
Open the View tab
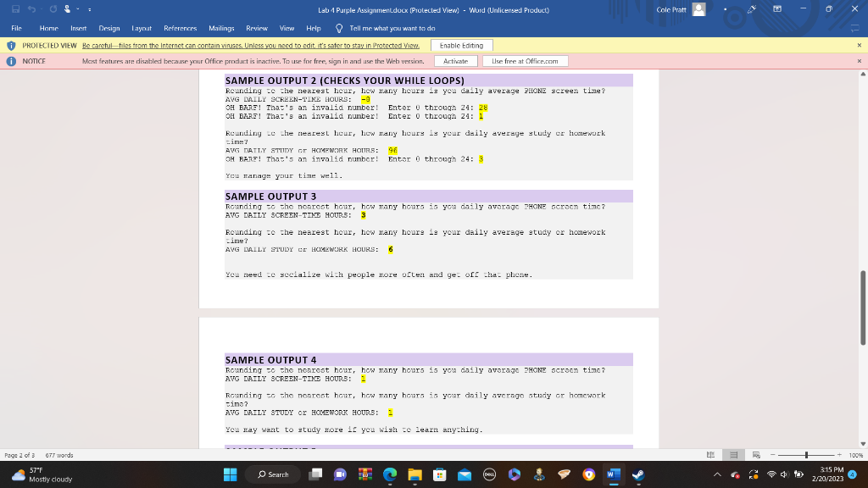pyautogui.click(x=287, y=28)
